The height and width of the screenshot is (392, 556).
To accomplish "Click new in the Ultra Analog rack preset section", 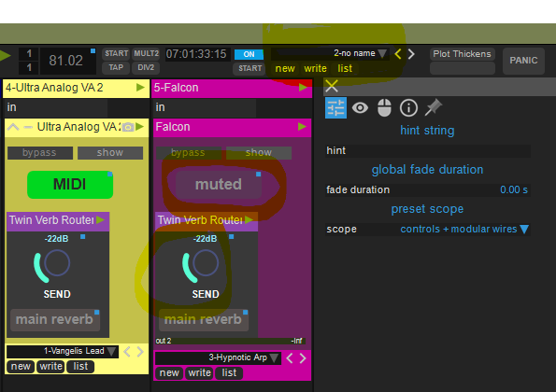I will (x=21, y=367).
